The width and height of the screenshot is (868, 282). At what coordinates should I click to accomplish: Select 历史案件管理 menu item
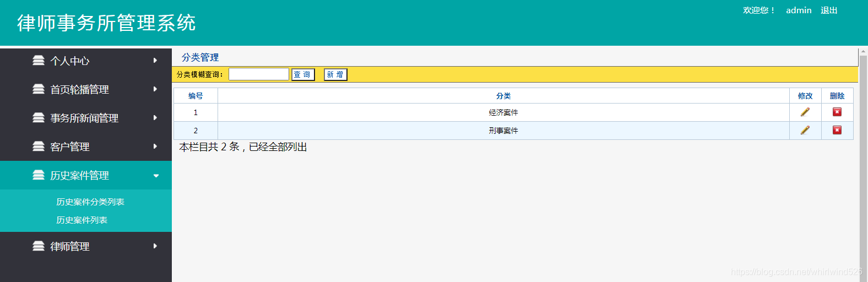(x=86, y=175)
